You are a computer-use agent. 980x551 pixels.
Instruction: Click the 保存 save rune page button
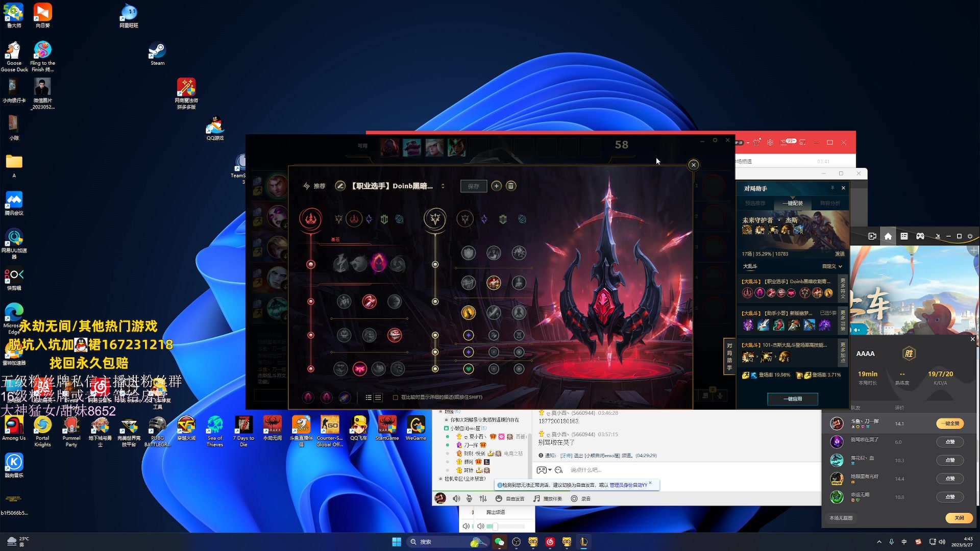click(x=473, y=186)
